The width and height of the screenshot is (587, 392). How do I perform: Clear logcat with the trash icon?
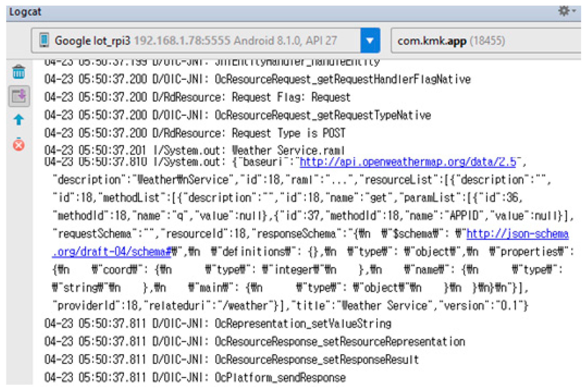click(x=19, y=72)
